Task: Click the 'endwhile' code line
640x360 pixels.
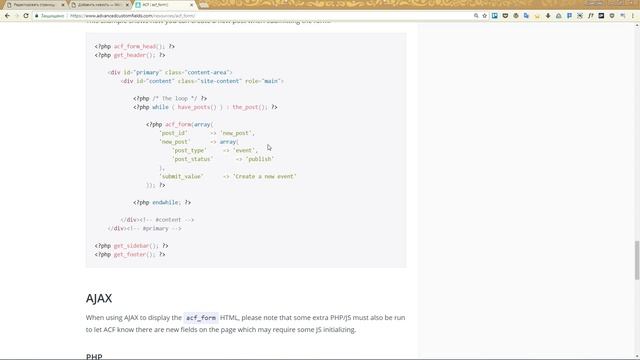Action: point(162,202)
